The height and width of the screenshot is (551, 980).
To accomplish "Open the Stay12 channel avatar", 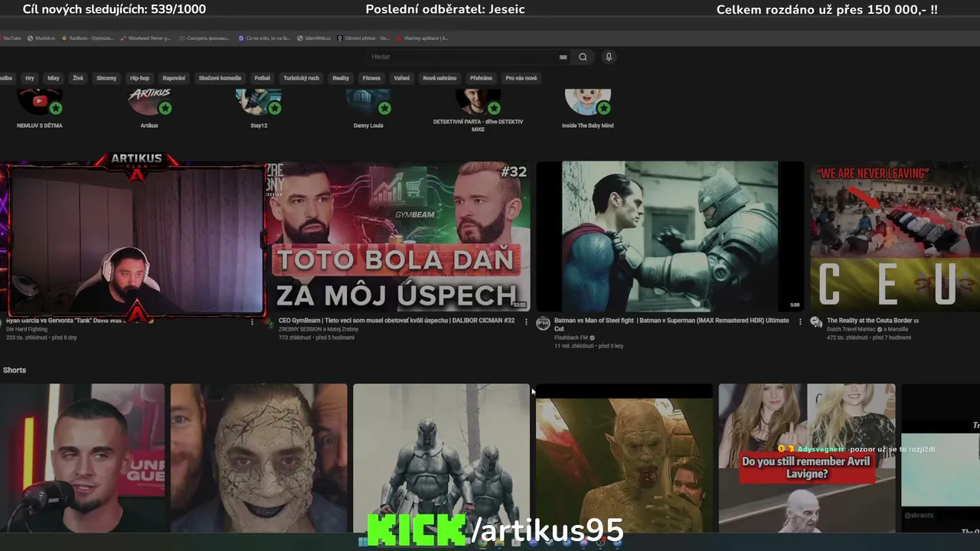I will click(x=259, y=102).
